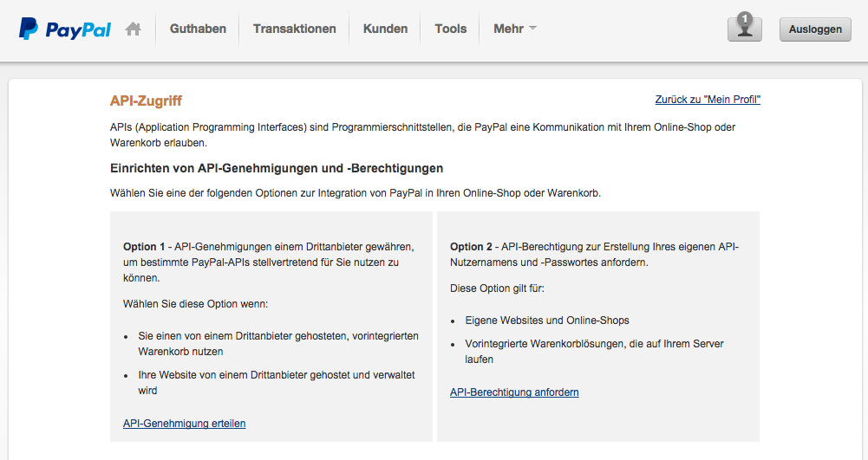Click the API-Zugriff heading
Screen dimensions: 868x460
(x=147, y=100)
